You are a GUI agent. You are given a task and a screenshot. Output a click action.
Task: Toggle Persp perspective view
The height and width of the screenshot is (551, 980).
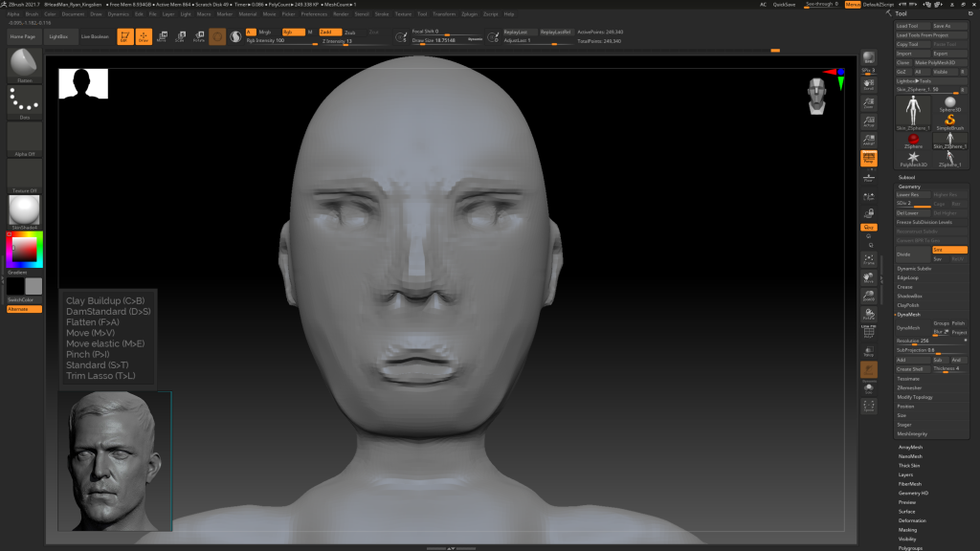tap(869, 158)
